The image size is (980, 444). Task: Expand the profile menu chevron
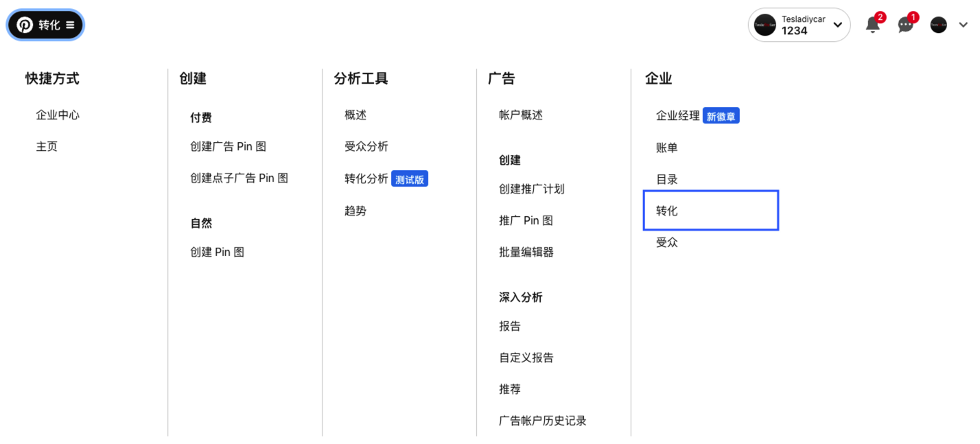[962, 25]
